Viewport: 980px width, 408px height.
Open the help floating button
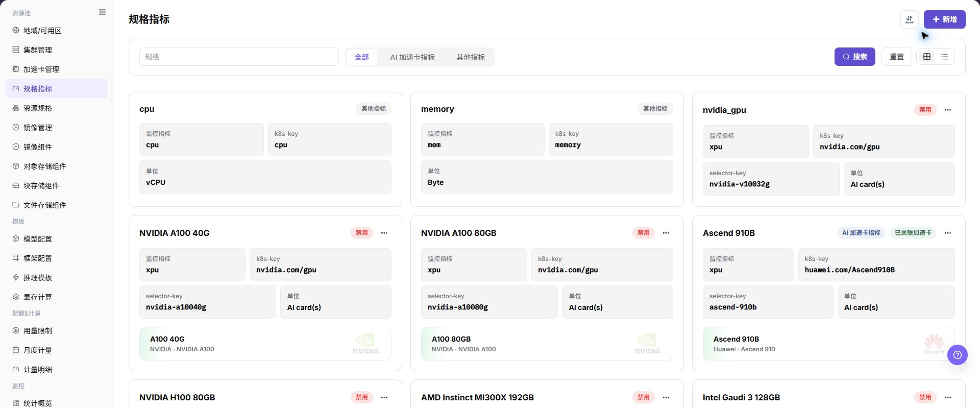pyautogui.click(x=957, y=355)
